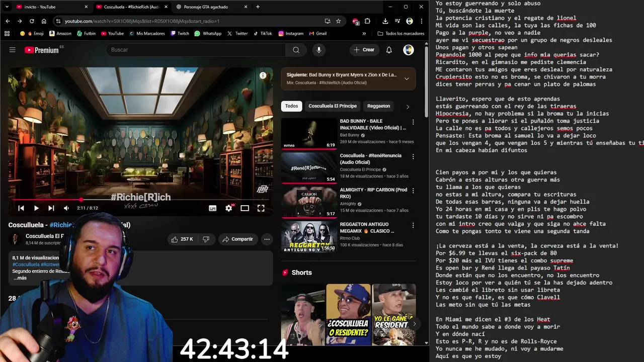
Task: Open the YouTube guide hamburger menu
Action: pos(13,50)
